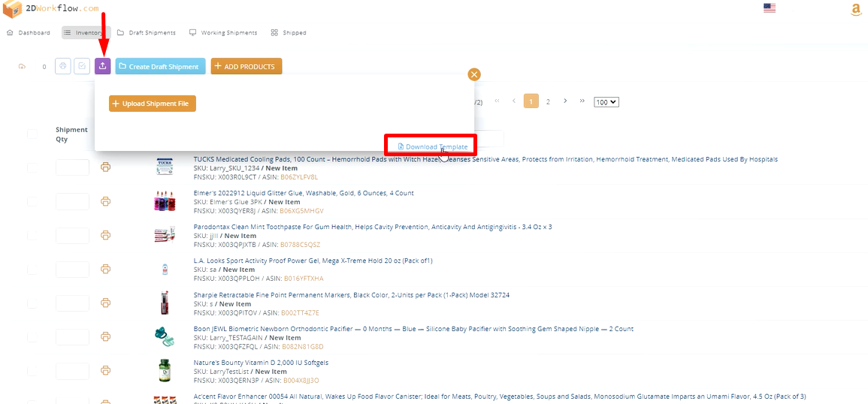This screenshot has width=868, height=404.
Task: Click the US flag icon
Action: [769, 8]
